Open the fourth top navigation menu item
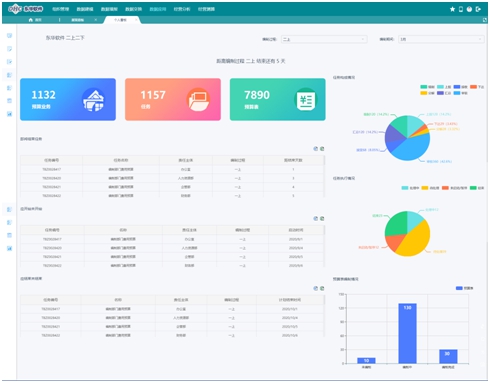 (133, 9)
